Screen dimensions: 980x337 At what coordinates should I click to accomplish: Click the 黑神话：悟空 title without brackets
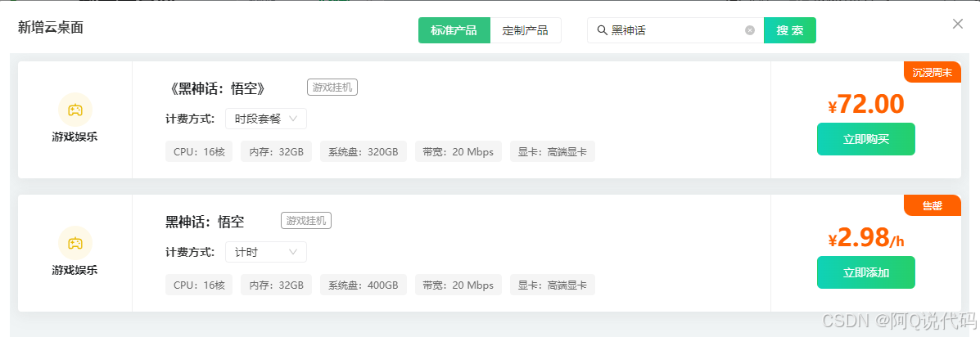point(205,222)
